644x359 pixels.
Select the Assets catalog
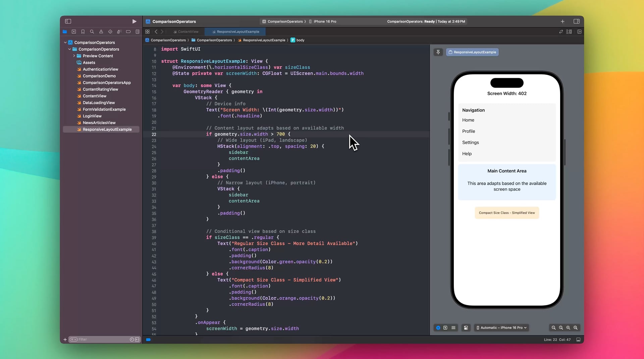[x=89, y=63]
